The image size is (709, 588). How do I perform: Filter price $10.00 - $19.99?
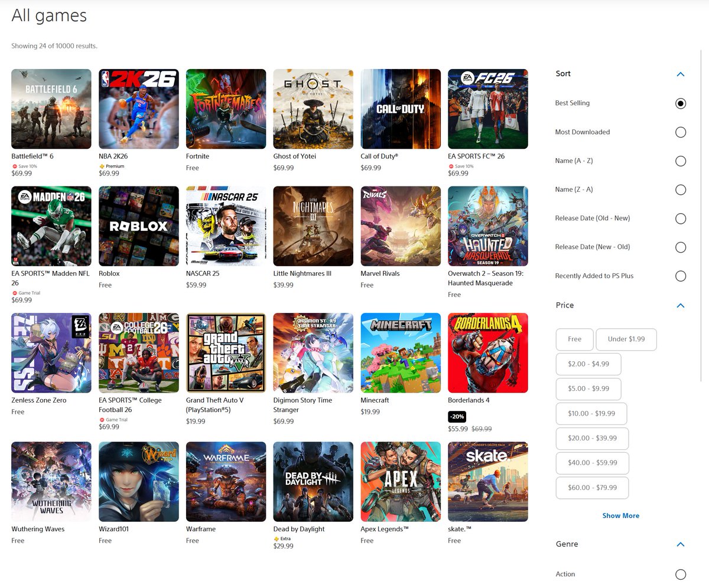[x=591, y=414]
